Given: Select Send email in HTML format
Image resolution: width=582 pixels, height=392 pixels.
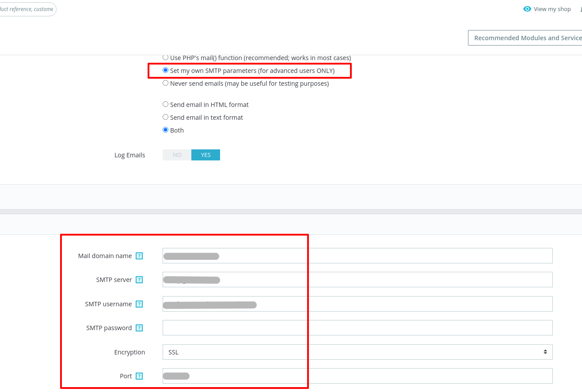Looking at the screenshot, I should coord(166,104).
